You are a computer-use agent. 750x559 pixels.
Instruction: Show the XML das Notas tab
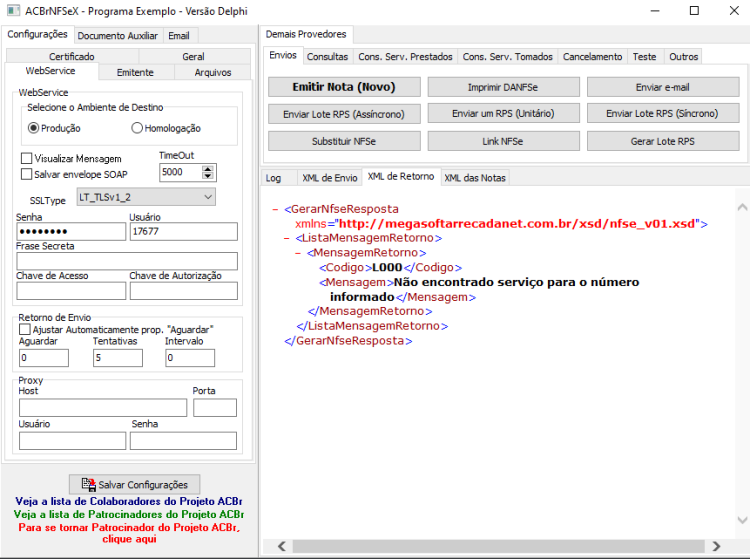click(475, 178)
